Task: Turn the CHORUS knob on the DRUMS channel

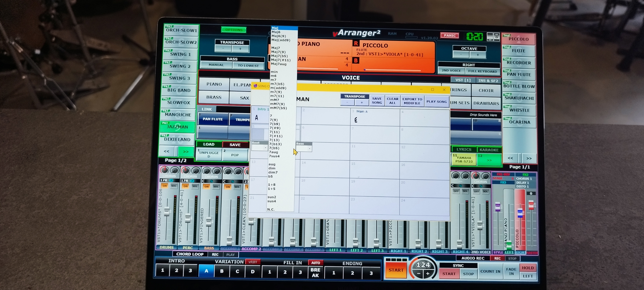Action: click(175, 170)
